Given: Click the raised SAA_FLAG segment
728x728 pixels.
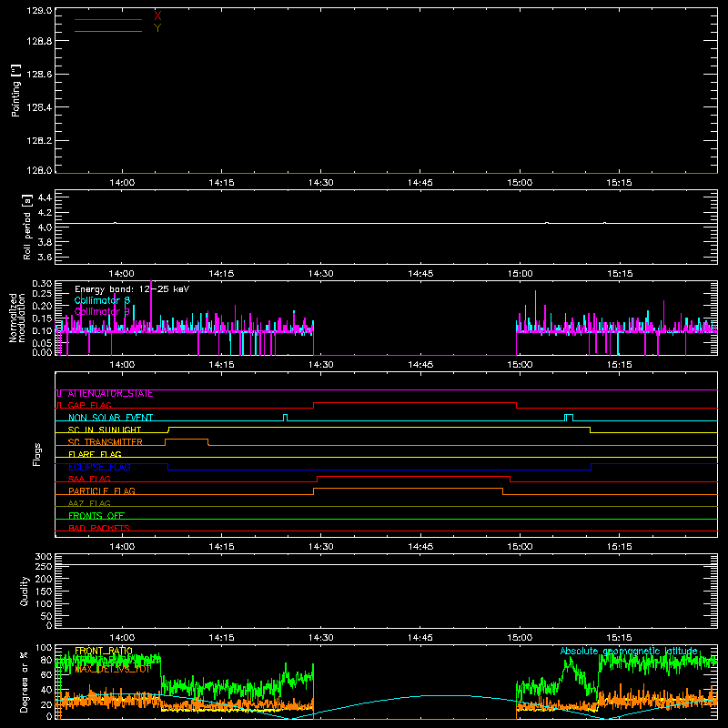Looking at the screenshot, I should click(x=414, y=477).
